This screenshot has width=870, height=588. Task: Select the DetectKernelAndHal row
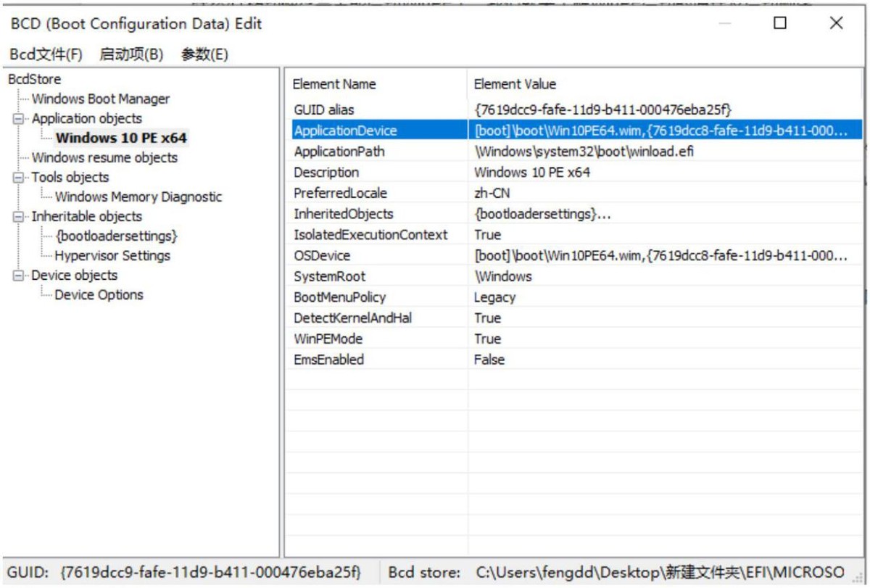573,318
